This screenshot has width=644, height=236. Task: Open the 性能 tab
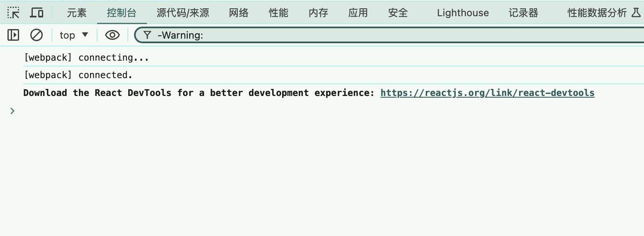(x=278, y=13)
